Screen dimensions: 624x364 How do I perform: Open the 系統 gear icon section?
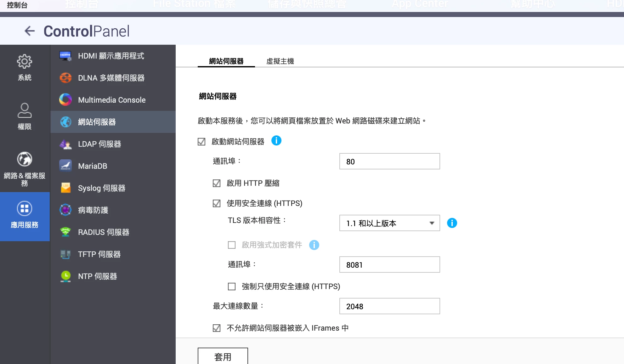click(x=25, y=62)
